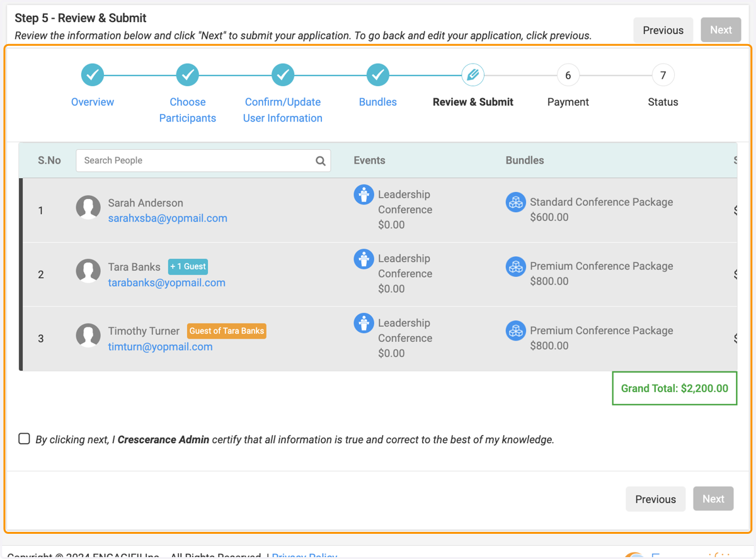
Task: Click the event icon in Timothy Turner's row
Action: 364,323
